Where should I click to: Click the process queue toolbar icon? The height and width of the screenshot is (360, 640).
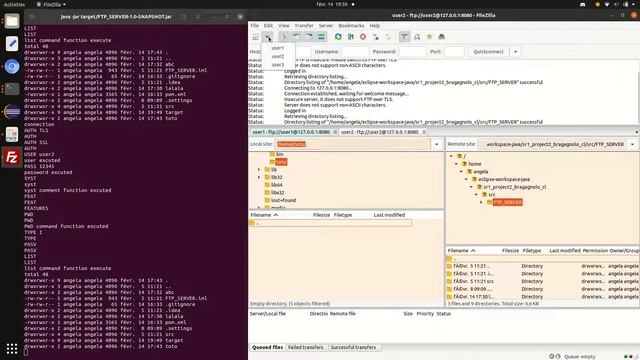tap(351, 37)
